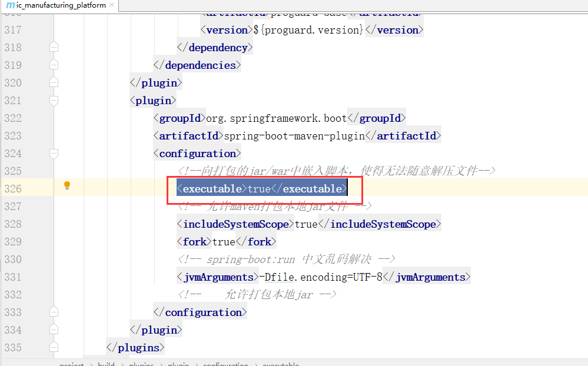Click the executable breadcrumb item
This screenshot has height=366, width=588.
[281, 364]
